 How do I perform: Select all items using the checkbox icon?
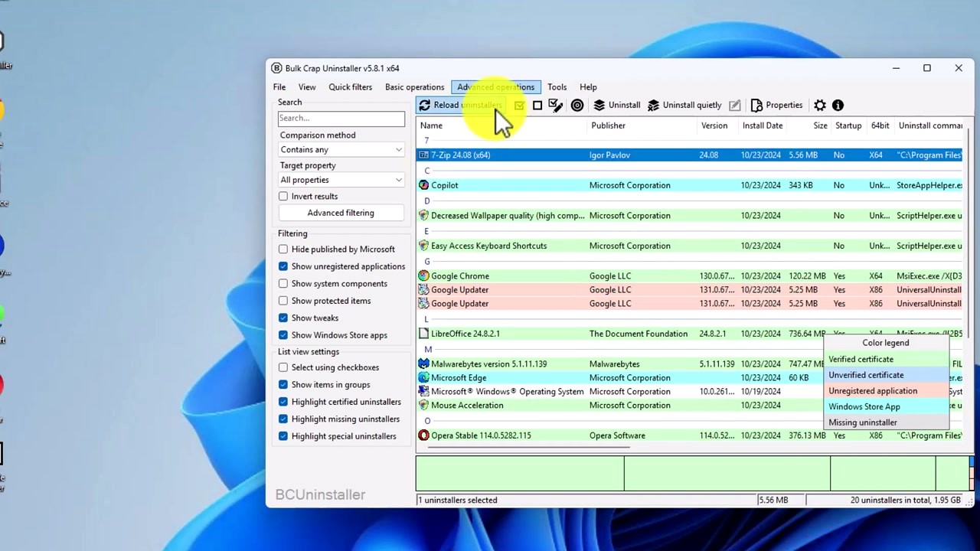coord(519,105)
